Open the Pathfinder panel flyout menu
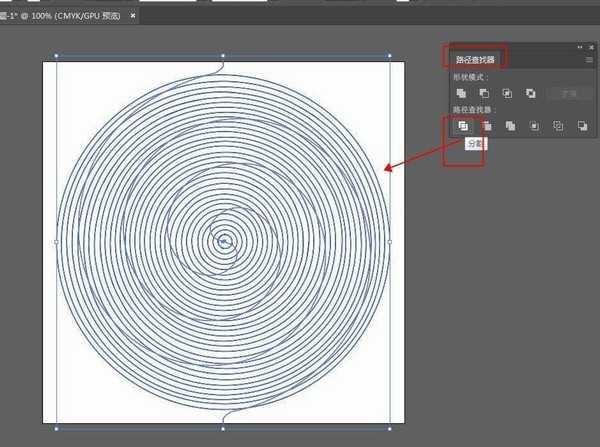This screenshot has height=447, width=600. pos(588,60)
